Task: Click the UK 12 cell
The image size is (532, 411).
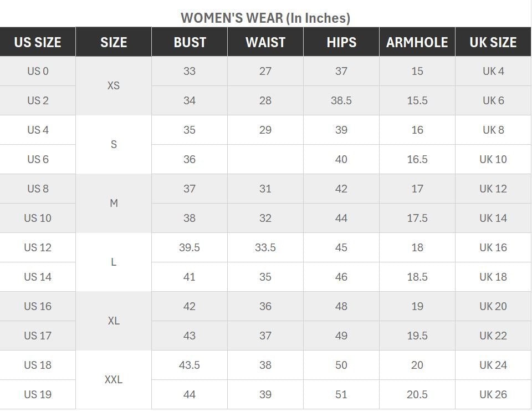Action: click(x=493, y=189)
